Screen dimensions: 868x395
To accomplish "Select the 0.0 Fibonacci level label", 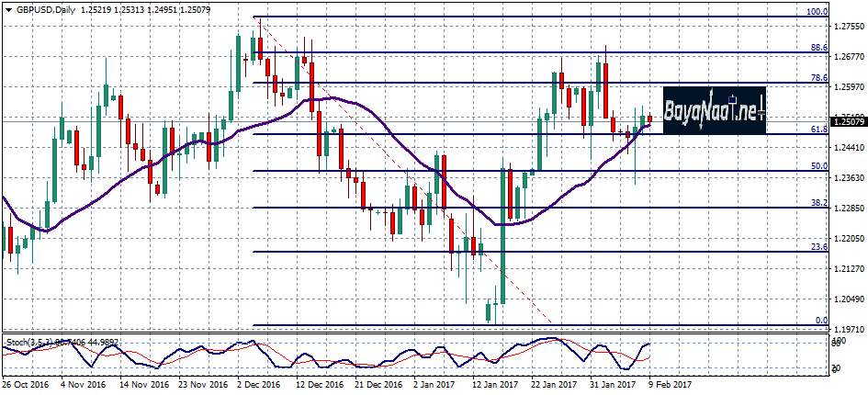I will (x=822, y=321).
